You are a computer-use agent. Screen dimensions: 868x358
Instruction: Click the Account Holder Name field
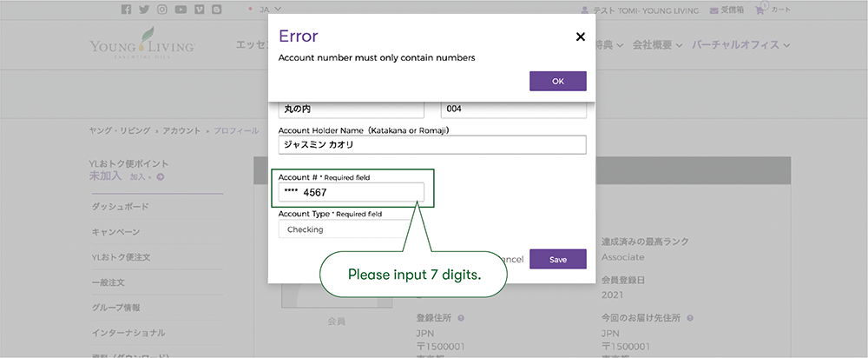click(x=431, y=145)
